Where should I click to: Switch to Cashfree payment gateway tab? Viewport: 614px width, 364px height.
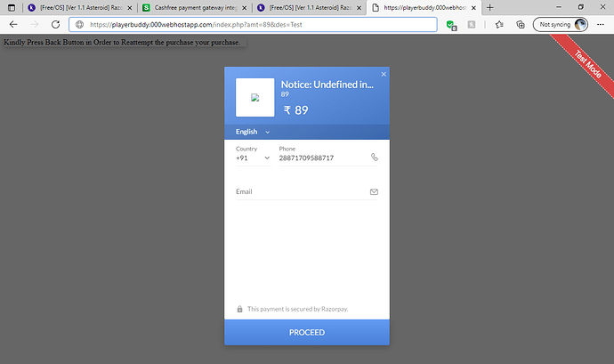pyautogui.click(x=195, y=7)
